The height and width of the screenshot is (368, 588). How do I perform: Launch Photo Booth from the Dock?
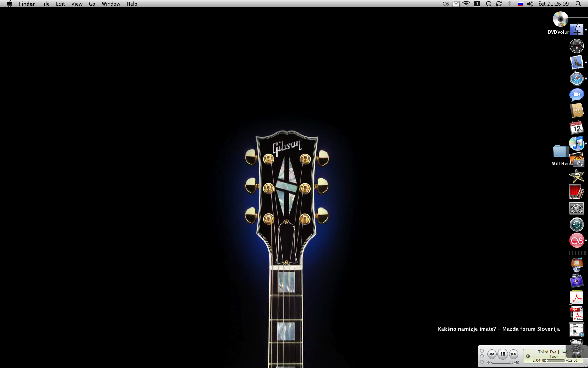[x=577, y=192]
